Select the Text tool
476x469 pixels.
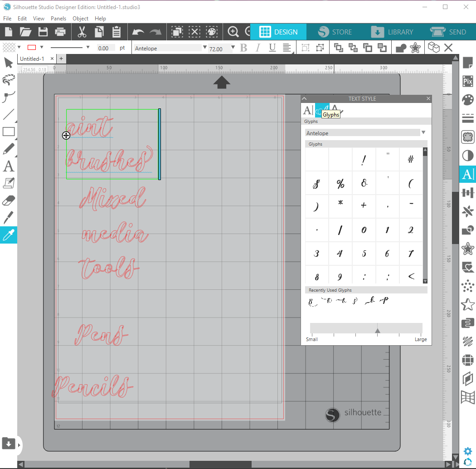point(8,166)
